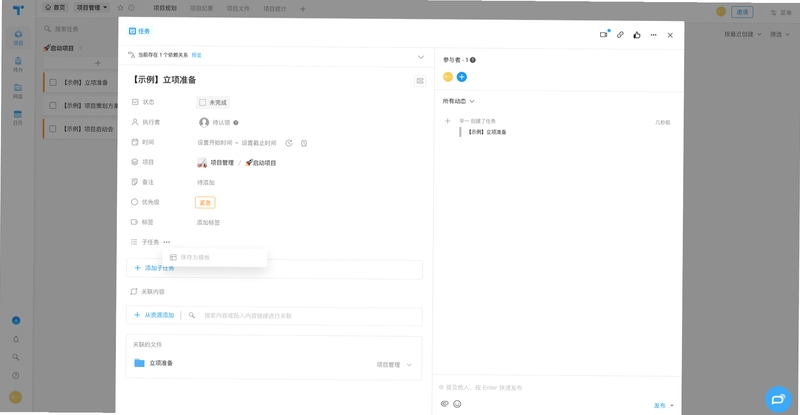Open the 项目管理 dropdown in top bar

[x=92, y=8]
